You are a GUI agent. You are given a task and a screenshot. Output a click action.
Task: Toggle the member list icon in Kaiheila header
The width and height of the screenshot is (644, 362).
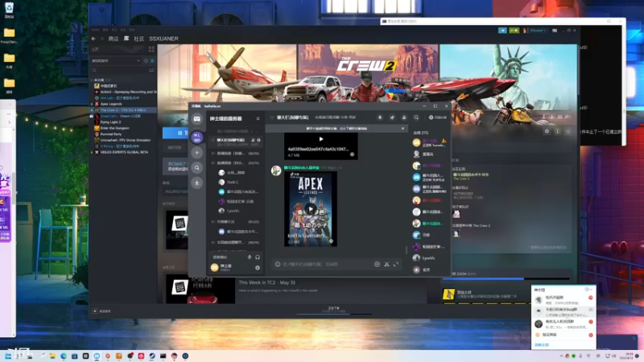404,117
